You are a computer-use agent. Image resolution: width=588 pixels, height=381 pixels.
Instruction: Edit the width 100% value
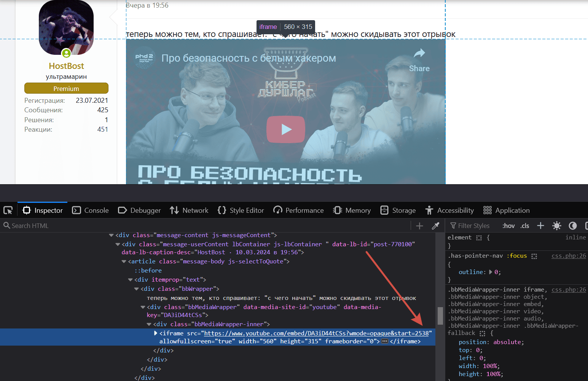489,366
